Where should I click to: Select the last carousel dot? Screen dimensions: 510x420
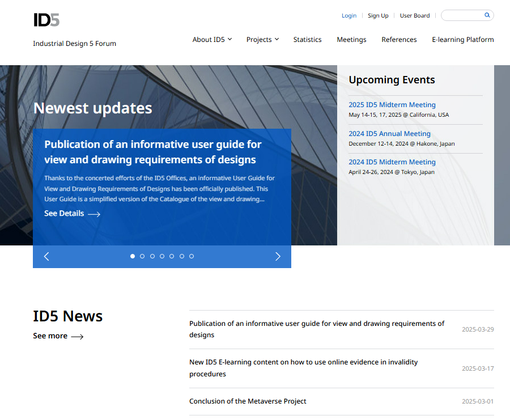192,256
